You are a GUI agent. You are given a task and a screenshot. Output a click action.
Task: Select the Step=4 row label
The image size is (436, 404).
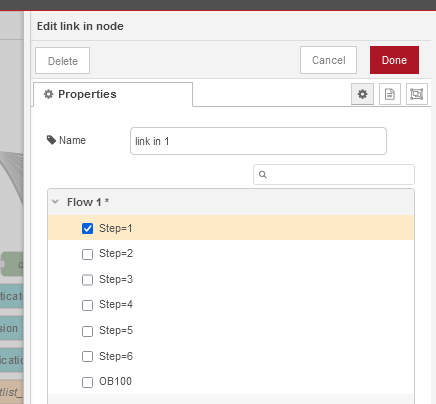click(116, 304)
